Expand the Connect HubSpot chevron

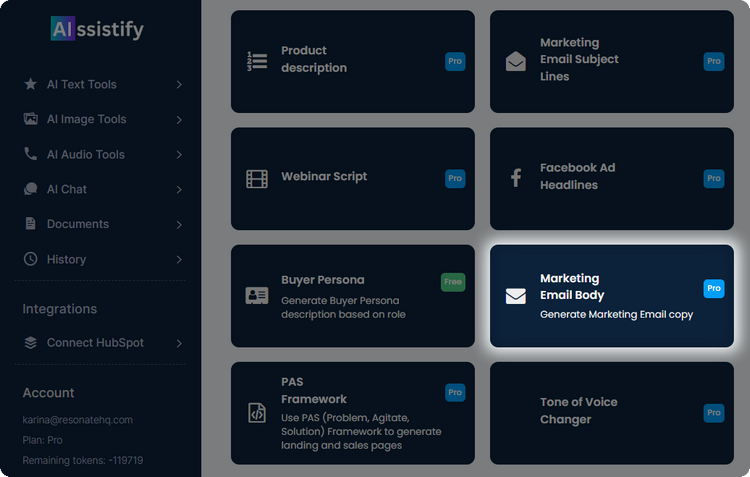tap(179, 343)
